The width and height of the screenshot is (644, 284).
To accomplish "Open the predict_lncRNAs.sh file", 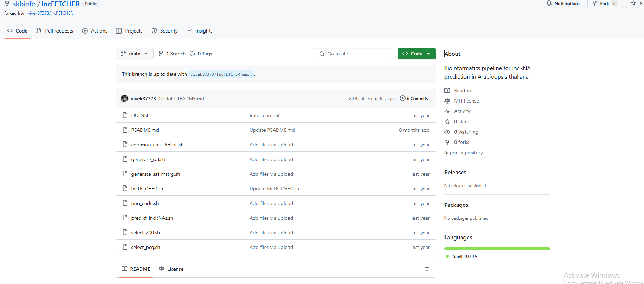I will (152, 218).
